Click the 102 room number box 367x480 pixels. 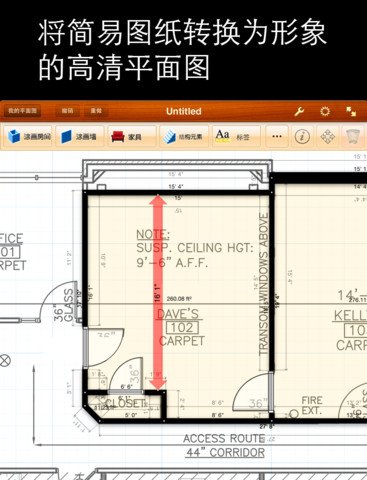[x=182, y=328]
